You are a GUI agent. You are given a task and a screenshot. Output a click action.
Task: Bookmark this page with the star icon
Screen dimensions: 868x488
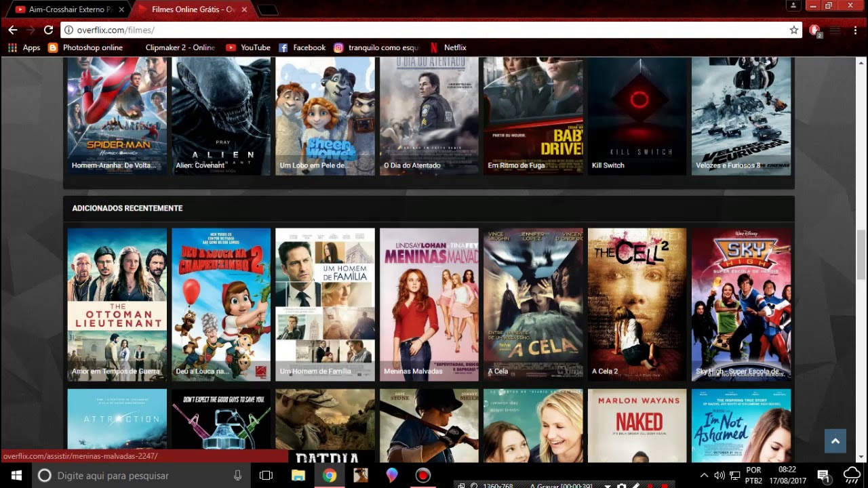pos(794,30)
